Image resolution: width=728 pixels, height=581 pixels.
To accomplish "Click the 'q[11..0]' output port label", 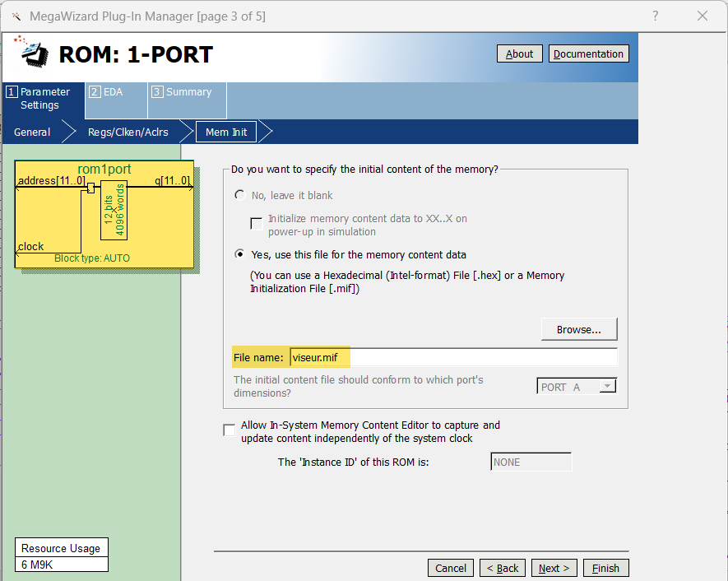I will (172, 180).
